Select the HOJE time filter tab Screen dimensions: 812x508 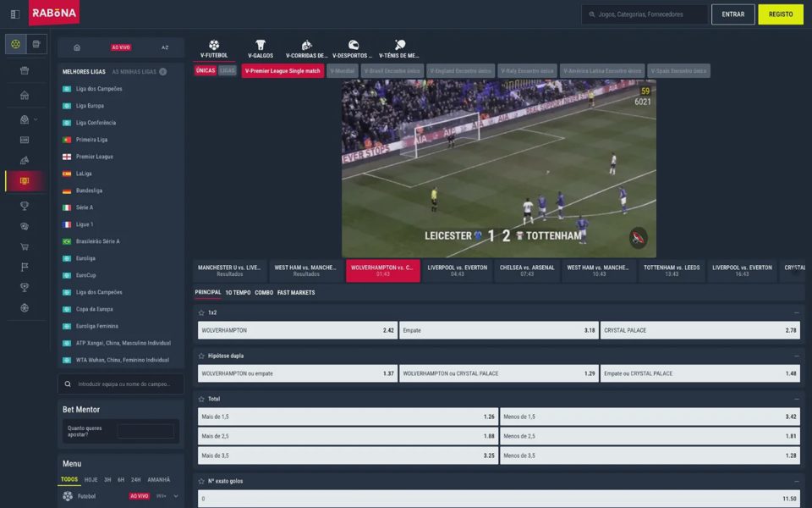pos(91,480)
